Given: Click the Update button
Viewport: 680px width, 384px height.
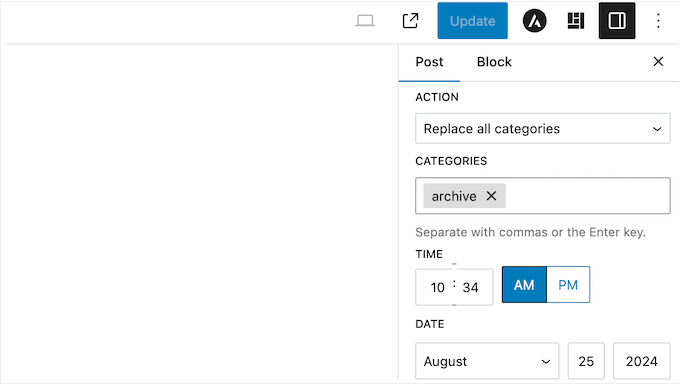Looking at the screenshot, I should tap(472, 21).
